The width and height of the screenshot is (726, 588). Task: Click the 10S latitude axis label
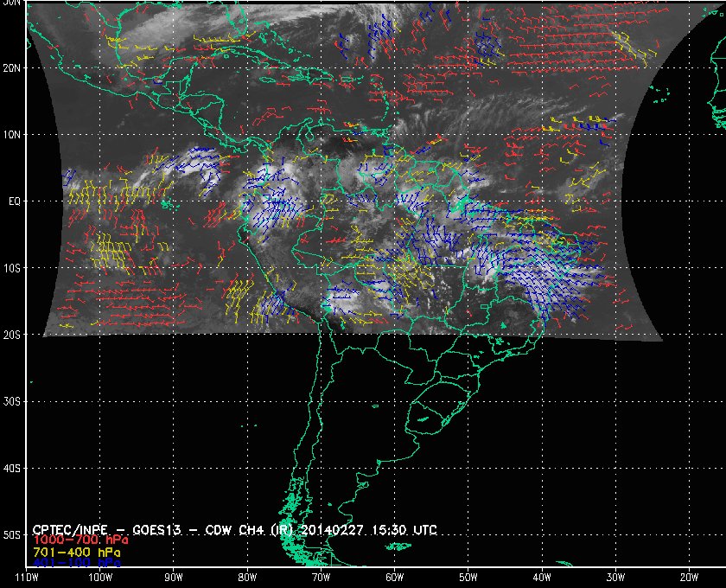[11, 268]
